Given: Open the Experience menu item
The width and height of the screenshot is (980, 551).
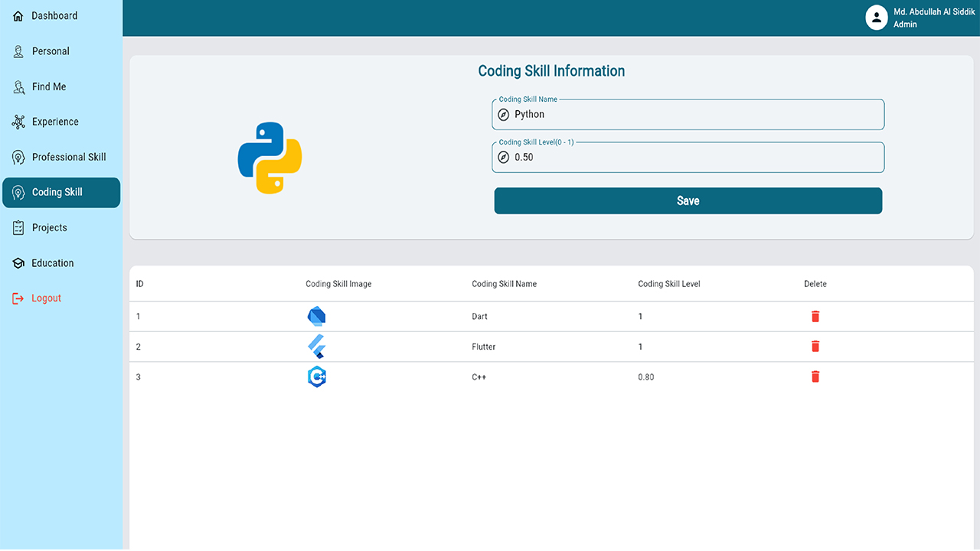Looking at the screenshot, I should click(x=55, y=122).
